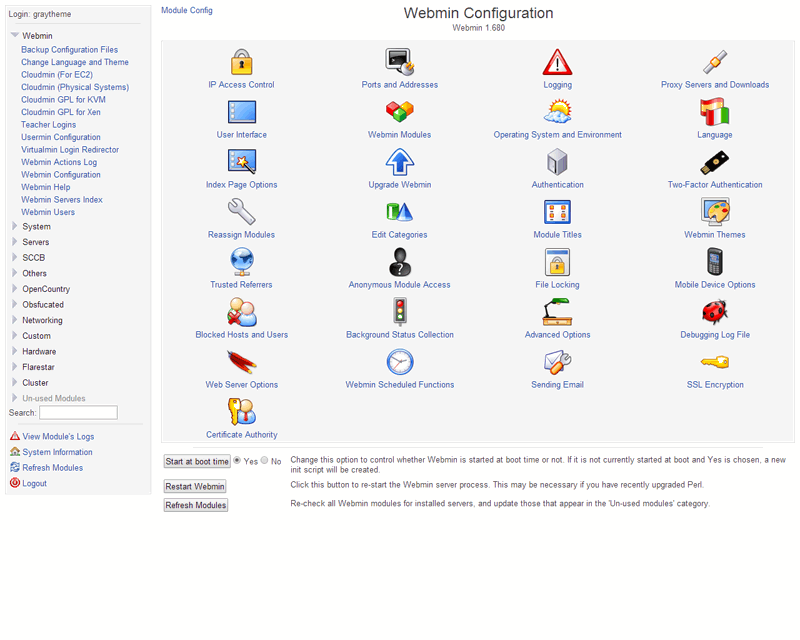Viewport: 800px width, 640px height.
Task: Click the Restart Webmin button
Action: click(x=195, y=486)
